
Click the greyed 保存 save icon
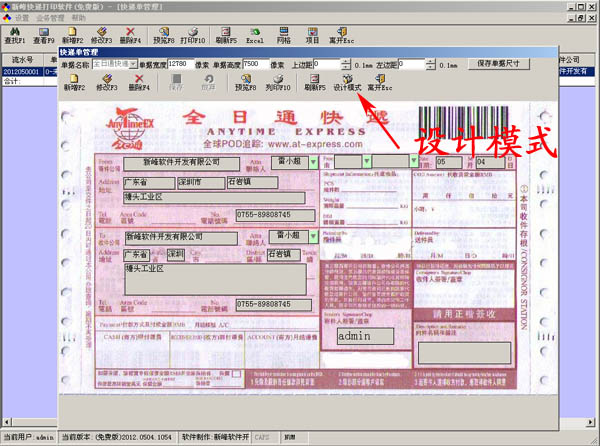point(176,83)
